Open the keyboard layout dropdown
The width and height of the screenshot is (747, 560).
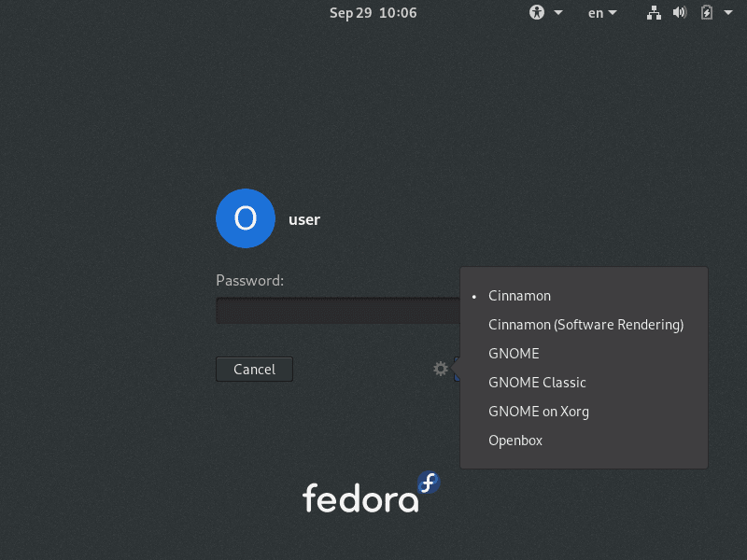pos(612,12)
